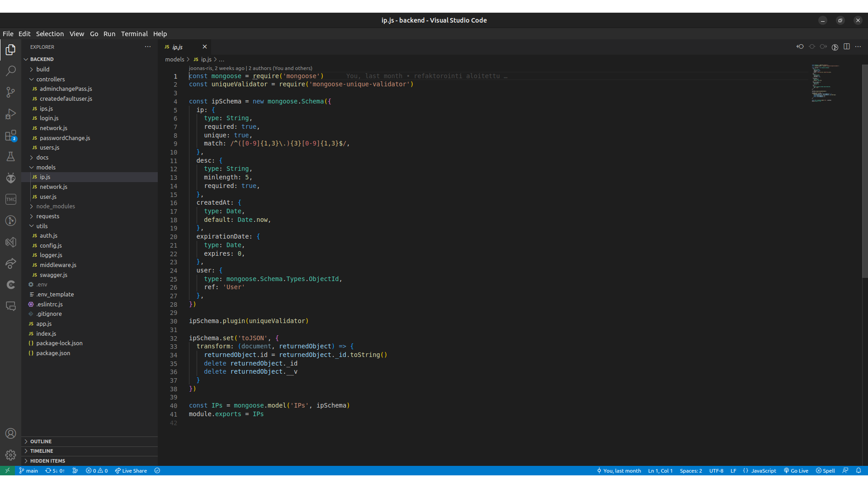Screen dimensions: 868x488
Task: Open the notifications bell in status bar
Action: click(x=858, y=471)
